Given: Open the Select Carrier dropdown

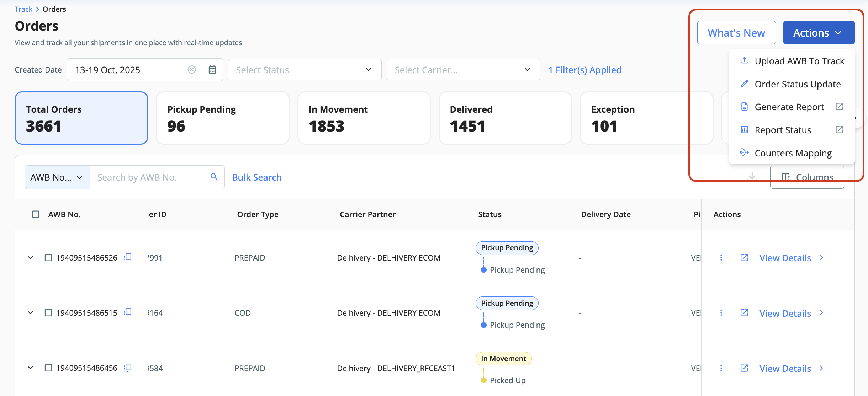Looking at the screenshot, I should coord(463,70).
